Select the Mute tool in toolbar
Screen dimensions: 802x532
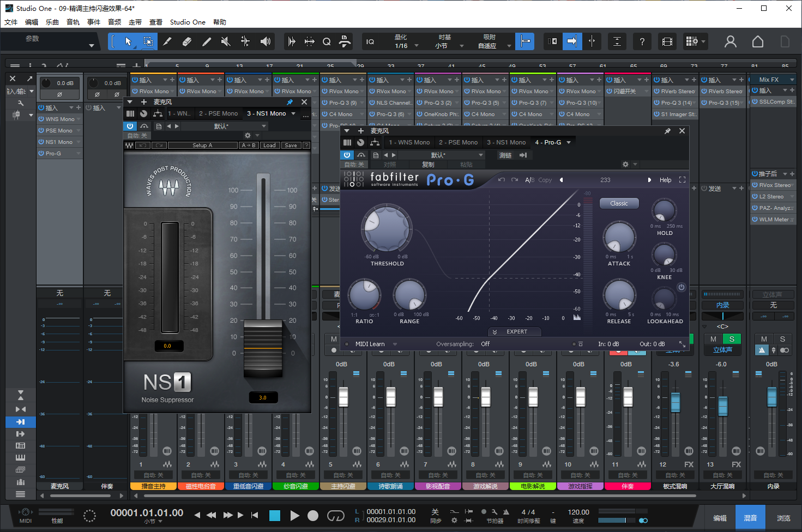[x=226, y=41]
